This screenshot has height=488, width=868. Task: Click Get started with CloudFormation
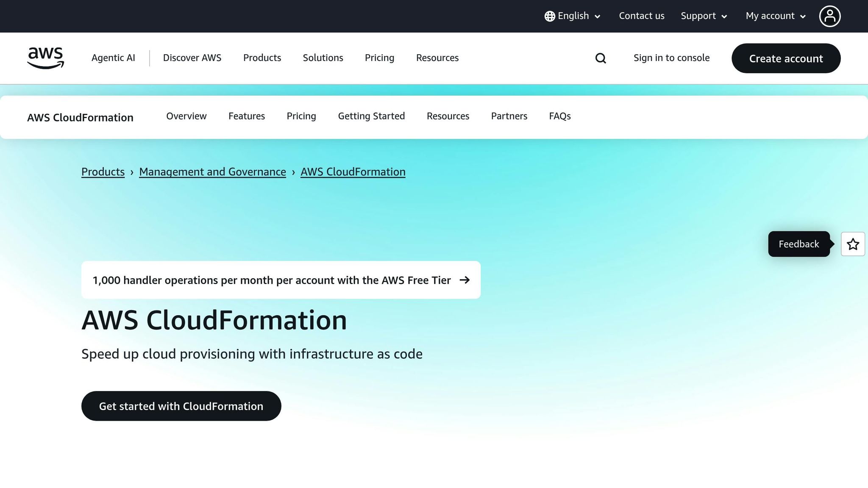click(181, 406)
